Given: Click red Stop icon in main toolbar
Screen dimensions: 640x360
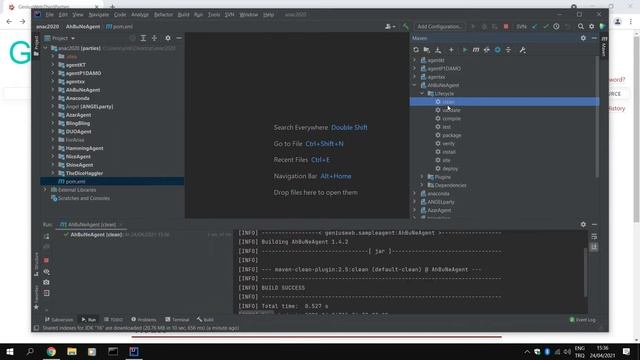Looking at the screenshot, I should (x=506, y=27).
